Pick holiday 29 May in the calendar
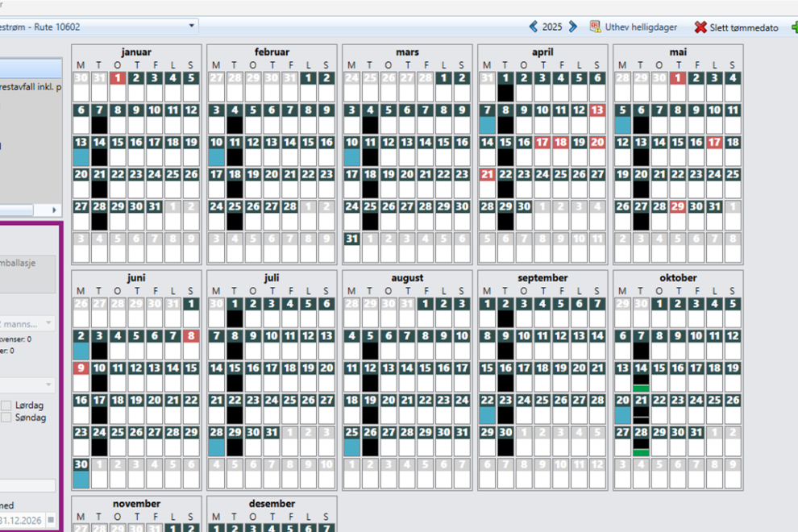The width and height of the screenshot is (798, 532). [677, 214]
